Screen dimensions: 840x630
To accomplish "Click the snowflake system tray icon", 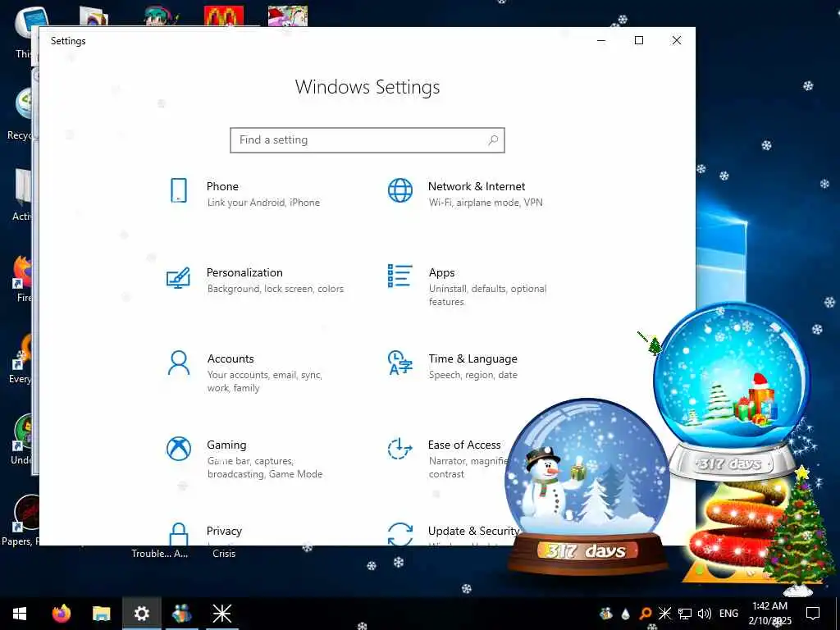I will pos(664,614).
